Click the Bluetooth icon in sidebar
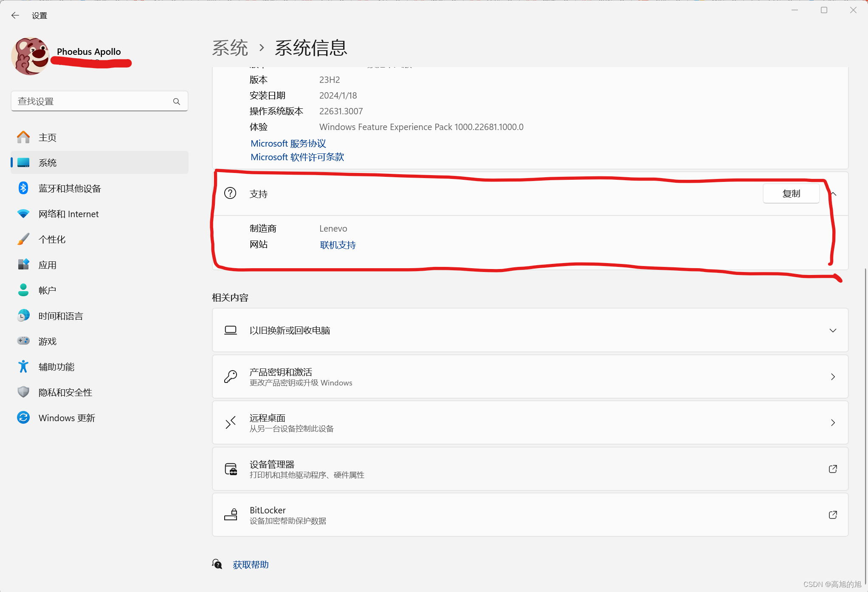The image size is (868, 592). pyautogui.click(x=23, y=188)
